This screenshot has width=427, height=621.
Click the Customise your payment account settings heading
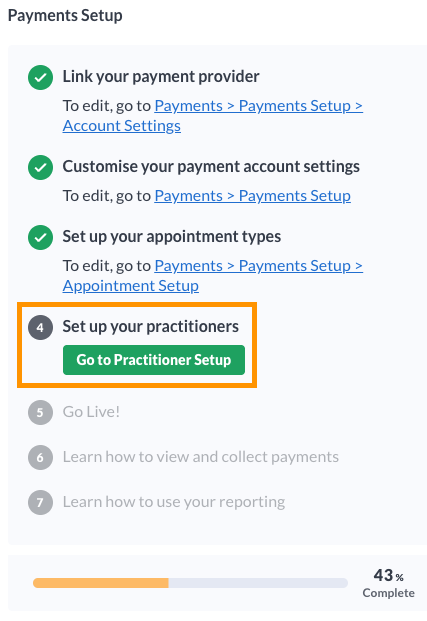point(211,166)
